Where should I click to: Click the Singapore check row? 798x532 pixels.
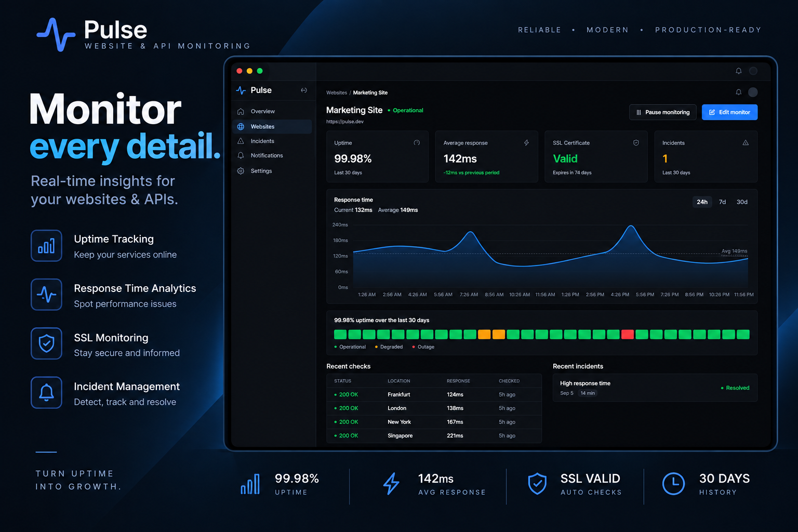point(434,436)
